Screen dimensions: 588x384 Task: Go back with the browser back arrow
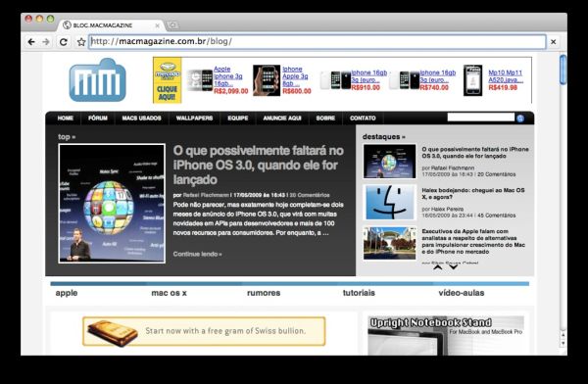31,42
